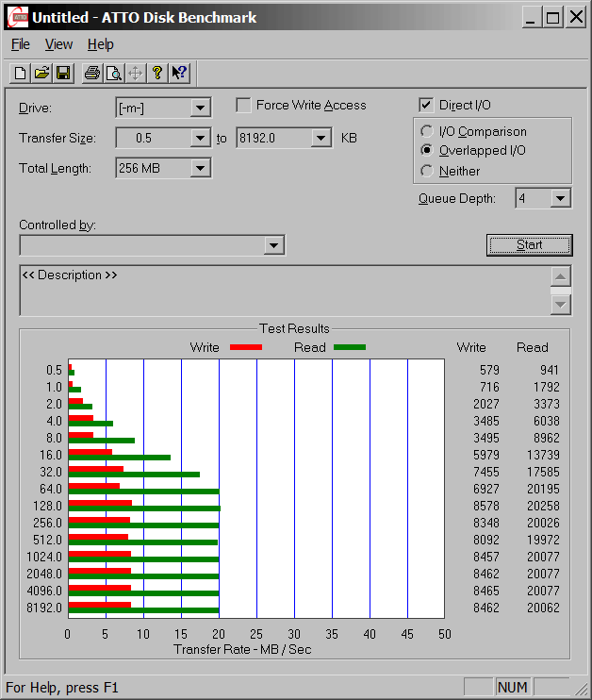Expand the Total Length dropdown
The image size is (592, 700).
200,169
